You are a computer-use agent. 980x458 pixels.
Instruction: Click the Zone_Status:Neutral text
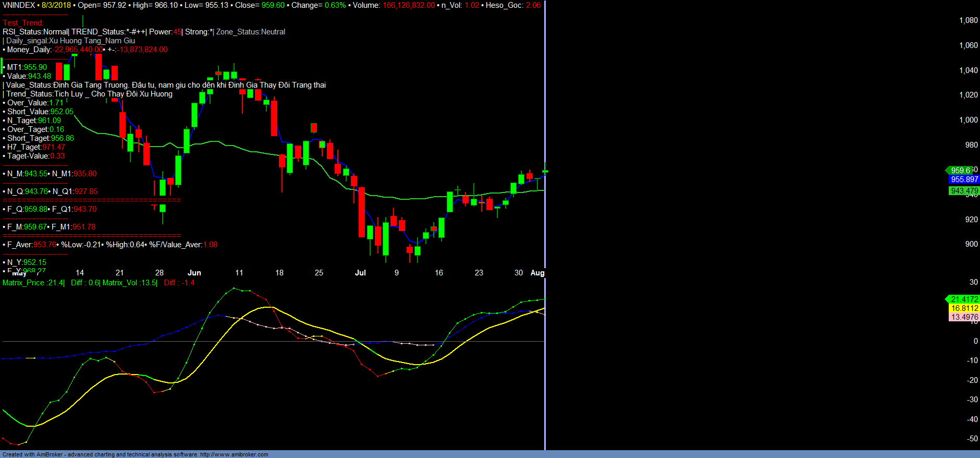[251, 32]
